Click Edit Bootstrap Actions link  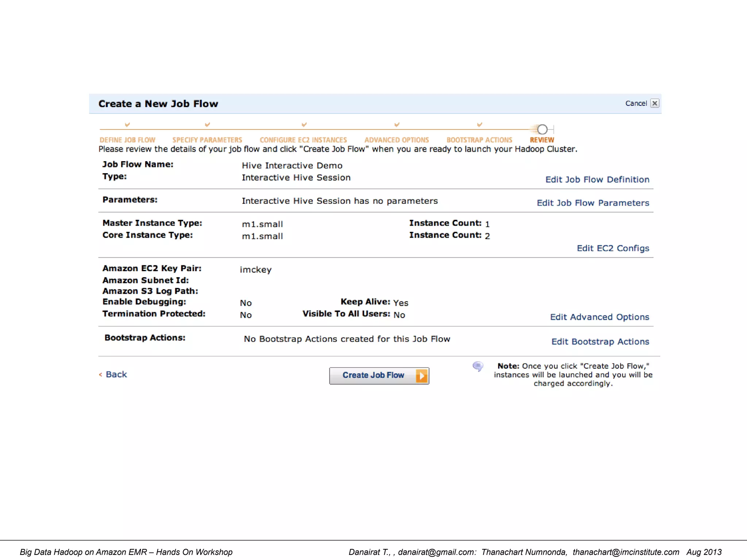coord(600,342)
